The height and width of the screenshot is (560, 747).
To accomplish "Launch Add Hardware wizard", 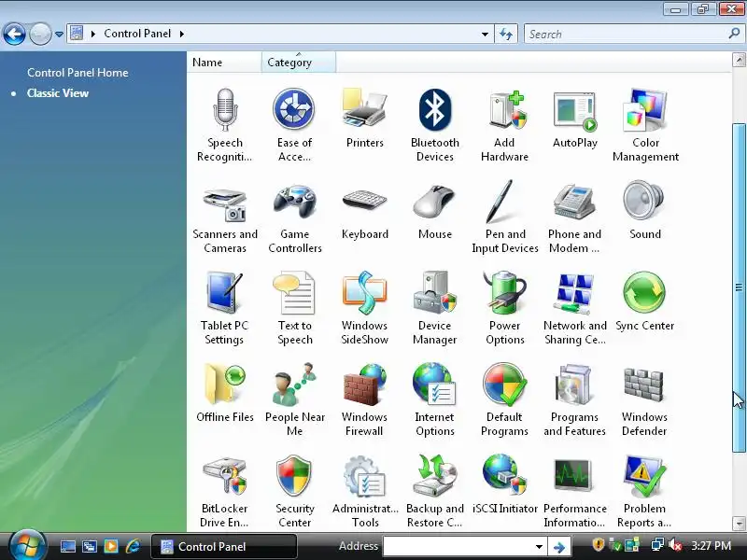I will point(504,125).
